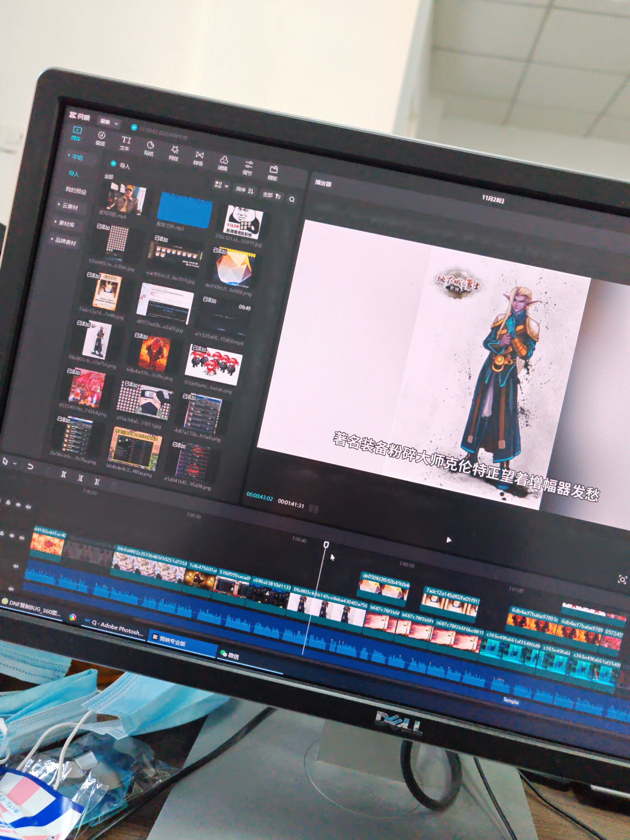Open the 特效 effects panel
This screenshot has height=840, width=630.
coord(174,153)
